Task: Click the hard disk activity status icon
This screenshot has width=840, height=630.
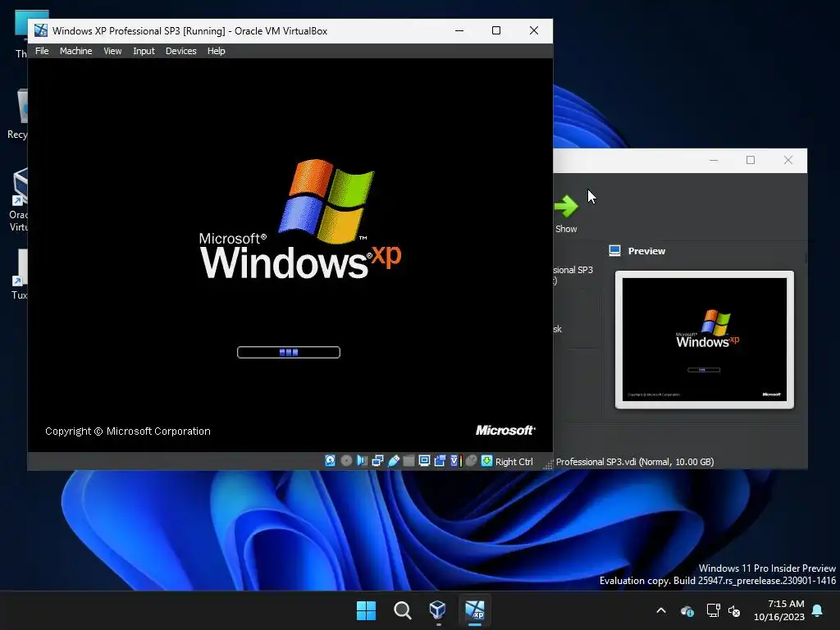Action: click(x=330, y=461)
